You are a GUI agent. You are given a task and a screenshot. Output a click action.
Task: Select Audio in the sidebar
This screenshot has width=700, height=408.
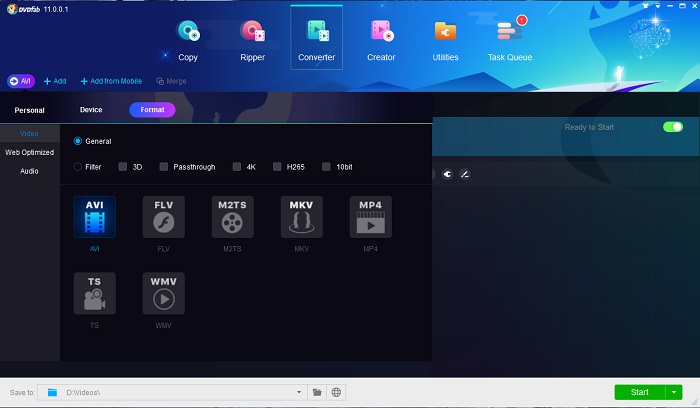tap(29, 171)
